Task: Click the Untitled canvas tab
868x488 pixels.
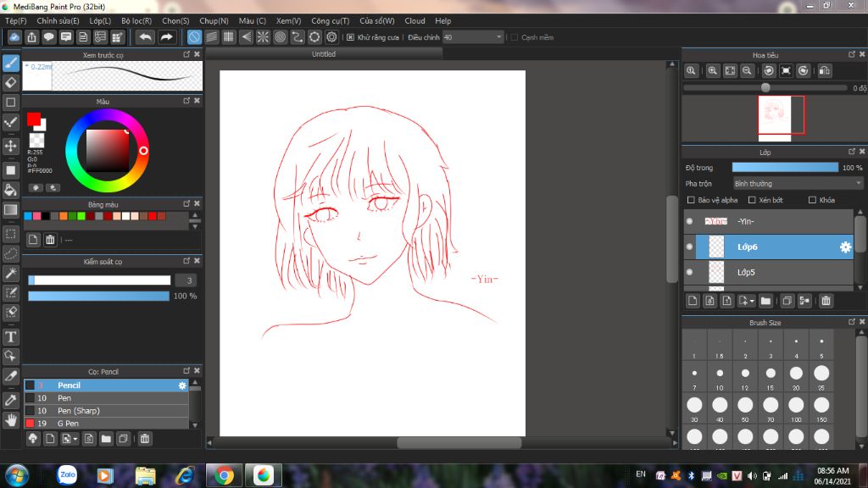Action: click(x=324, y=54)
